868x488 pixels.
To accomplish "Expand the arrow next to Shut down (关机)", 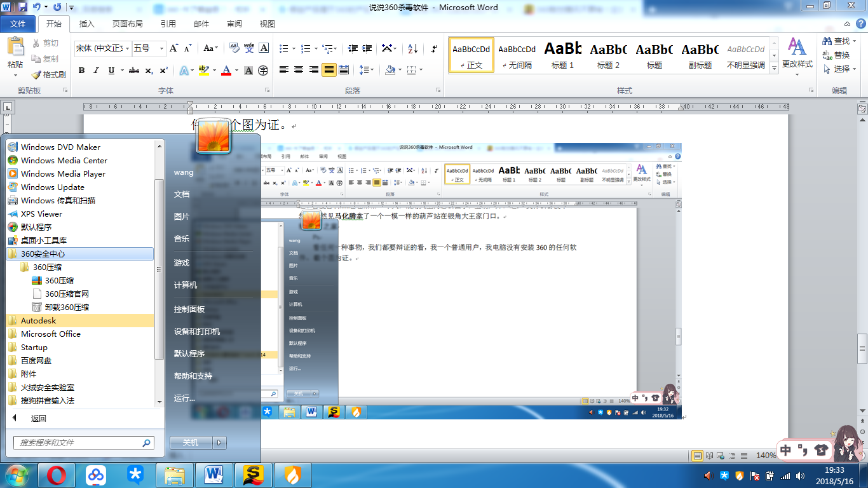I will coord(219,443).
